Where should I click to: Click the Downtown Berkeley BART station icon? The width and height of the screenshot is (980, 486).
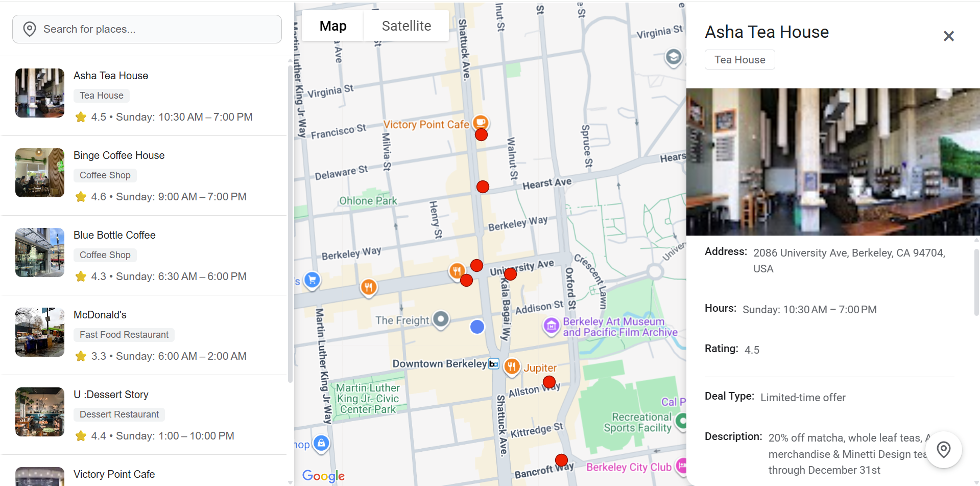point(494,364)
